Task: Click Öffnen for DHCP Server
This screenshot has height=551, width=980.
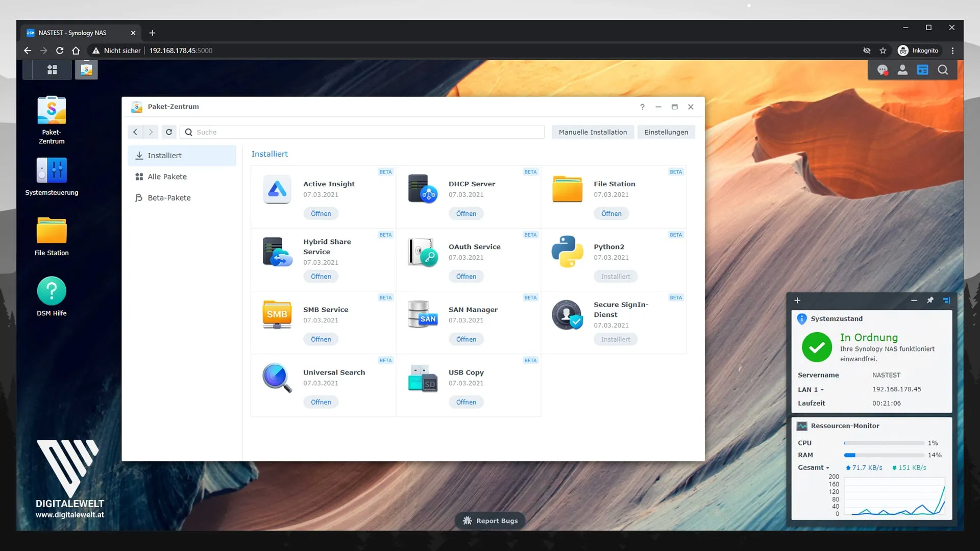Action: [466, 214]
